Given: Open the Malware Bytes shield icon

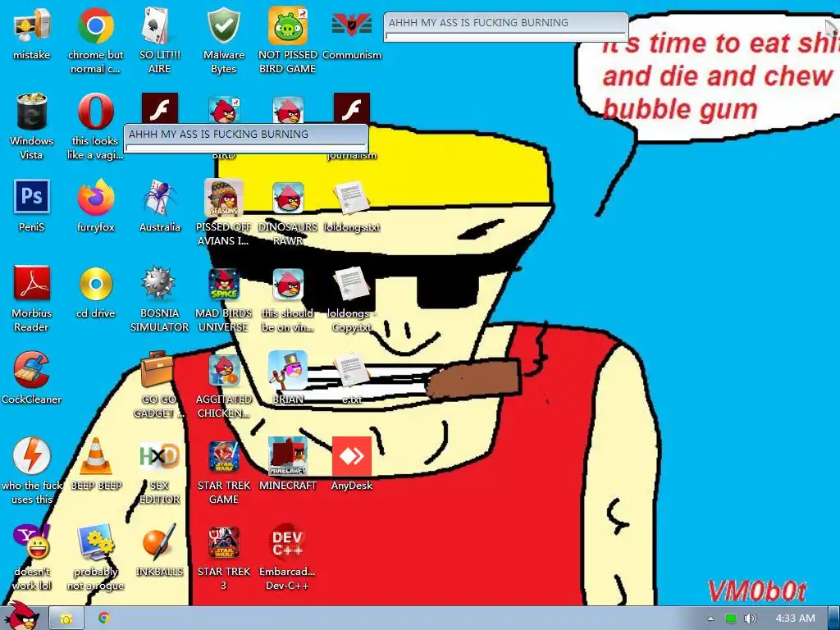Looking at the screenshot, I should pos(224,25).
